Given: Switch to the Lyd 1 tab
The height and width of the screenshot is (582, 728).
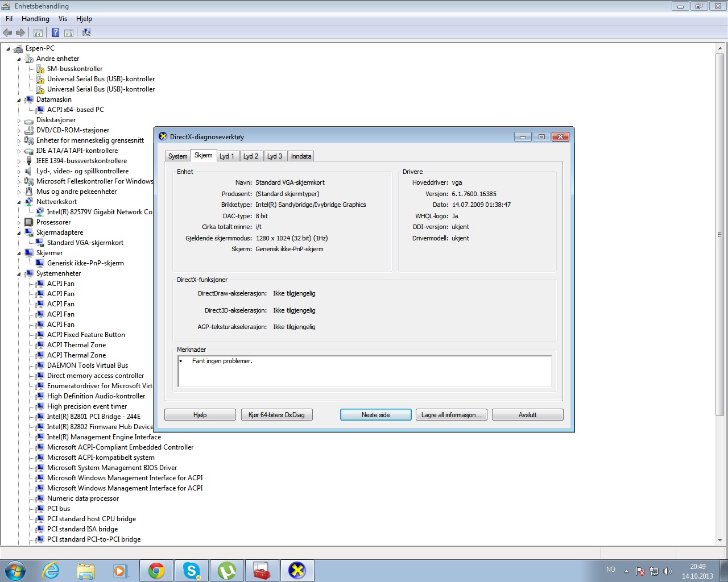Looking at the screenshot, I should pyautogui.click(x=227, y=156).
